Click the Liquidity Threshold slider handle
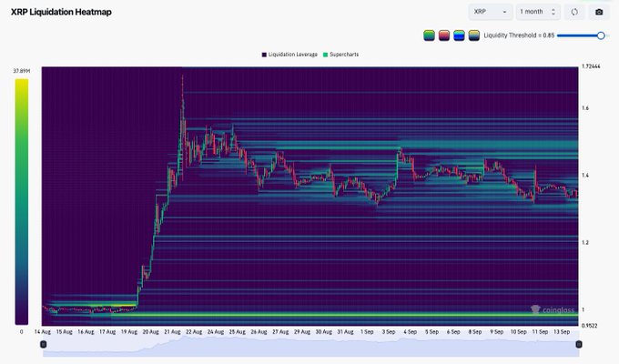The height and width of the screenshot is (364, 619). [601, 35]
